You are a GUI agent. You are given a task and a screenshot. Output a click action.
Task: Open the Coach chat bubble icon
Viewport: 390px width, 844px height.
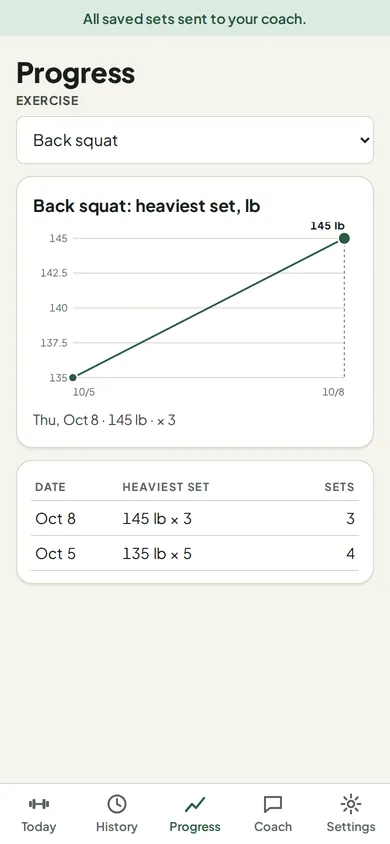pos(273,805)
